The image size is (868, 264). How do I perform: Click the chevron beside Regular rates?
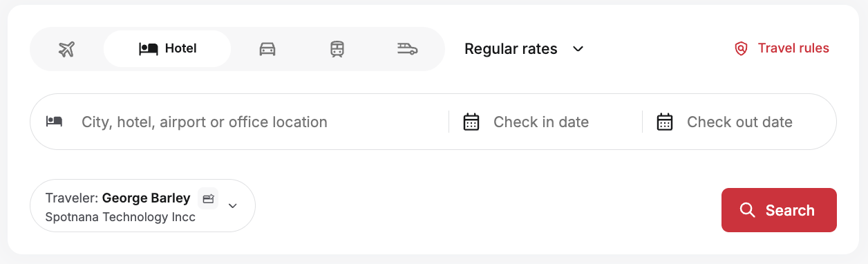(578, 49)
